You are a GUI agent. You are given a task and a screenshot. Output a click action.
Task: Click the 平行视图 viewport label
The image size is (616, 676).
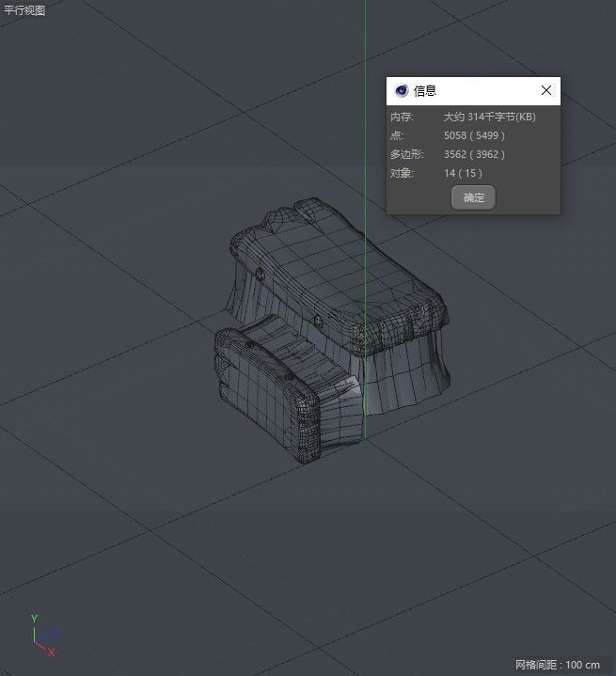tap(24, 10)
